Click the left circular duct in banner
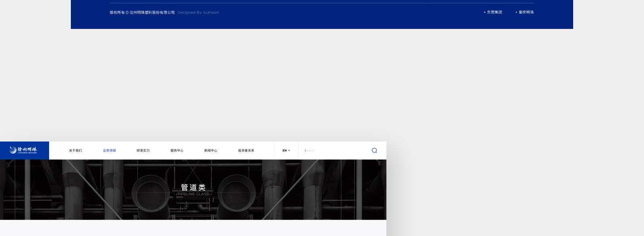Screen dimensions: 644x236 pyautogui.click(x=151, y=193)
